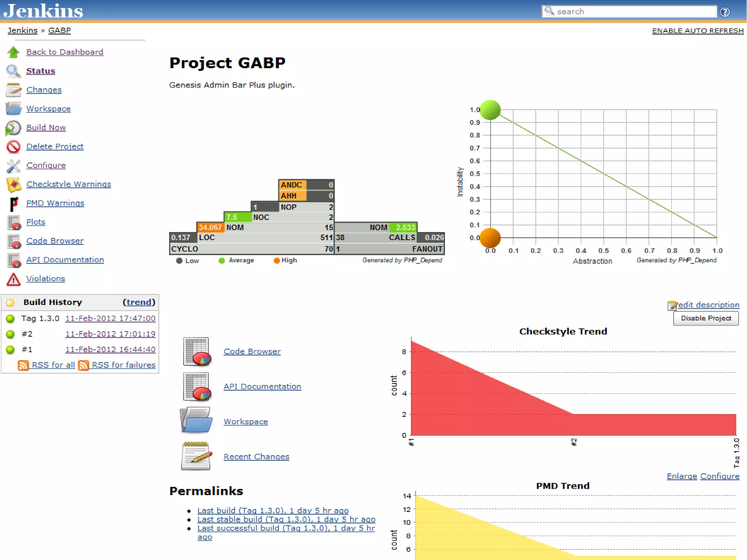The height and width of the screenshot is (560, 747).
Task: Click inside the search input field
Action: (634, 12)
